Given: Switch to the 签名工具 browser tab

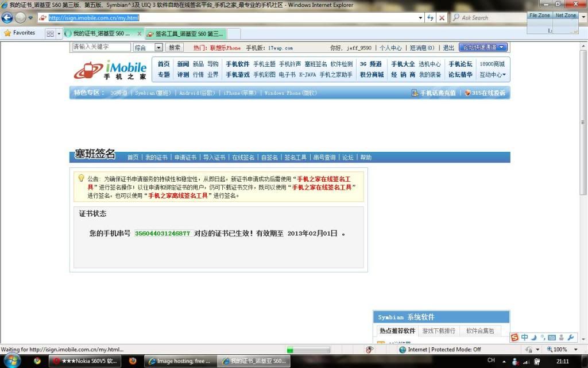Looking at the screenshot, I should pos(185,33).
